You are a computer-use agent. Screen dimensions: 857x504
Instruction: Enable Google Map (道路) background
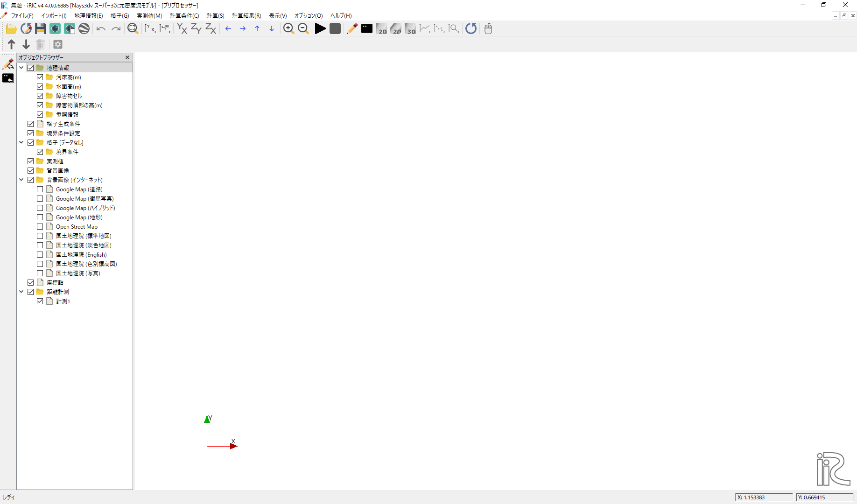(x=40, y=189)
